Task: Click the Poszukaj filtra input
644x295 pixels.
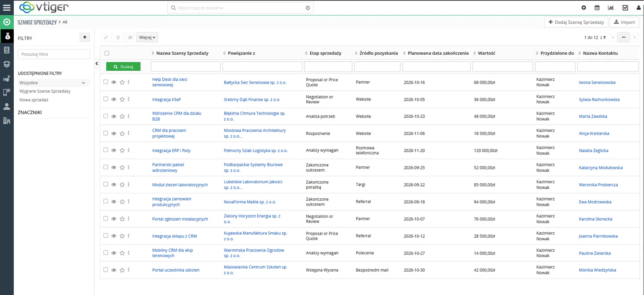Action: 54,54
